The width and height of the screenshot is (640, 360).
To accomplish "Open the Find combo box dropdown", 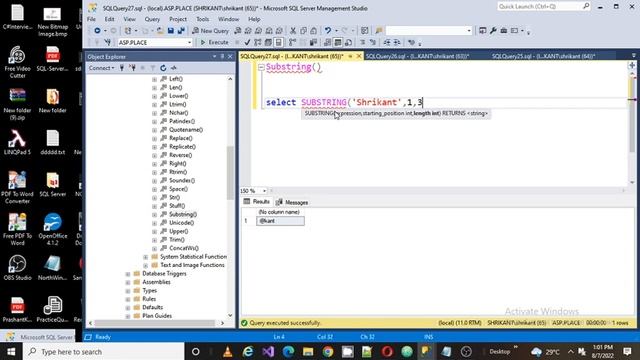I will tap(469, 31).
